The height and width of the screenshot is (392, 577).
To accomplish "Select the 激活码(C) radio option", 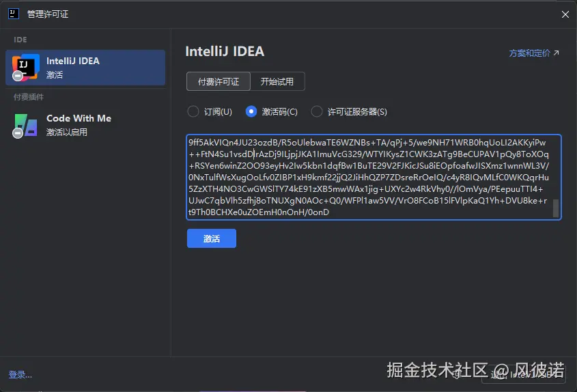I will tap(272, 111).
